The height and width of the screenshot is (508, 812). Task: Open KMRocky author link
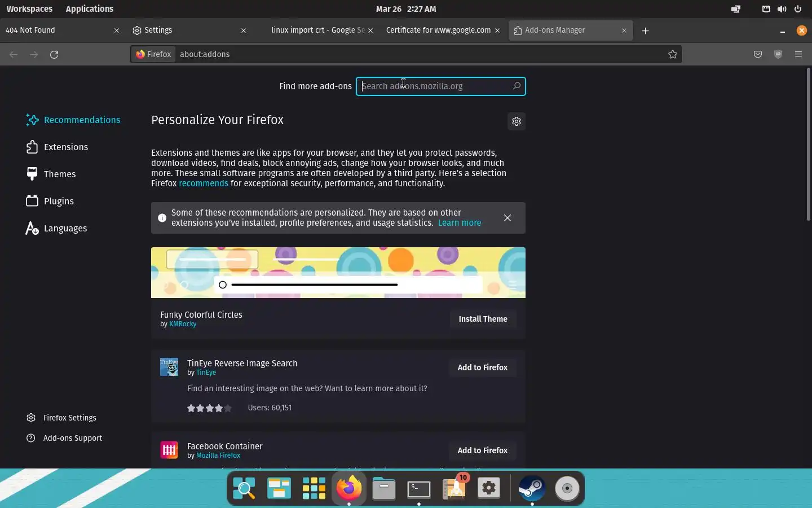183,324
